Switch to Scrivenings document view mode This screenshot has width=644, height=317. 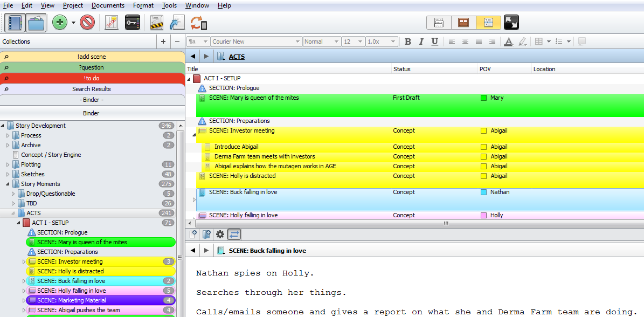coord(439,23)
